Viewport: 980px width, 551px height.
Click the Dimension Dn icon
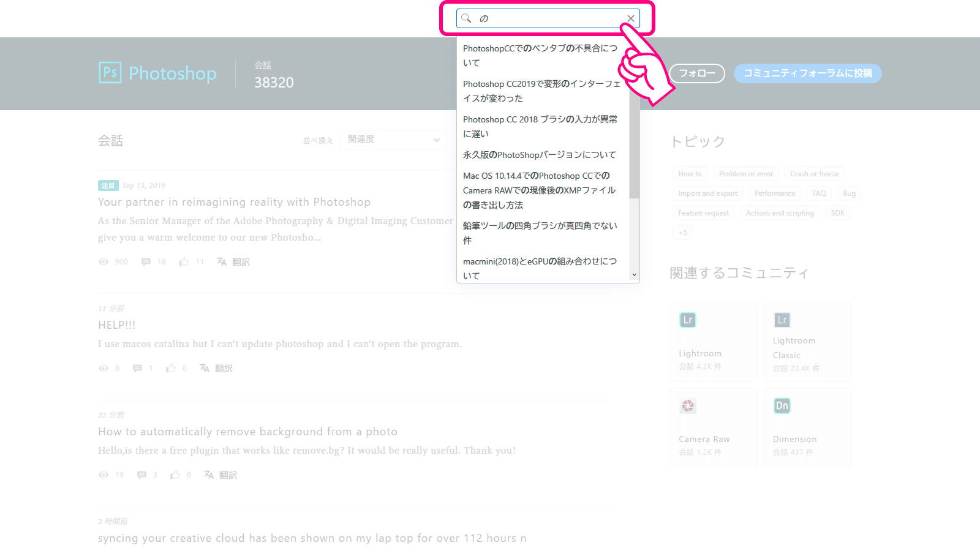point(782,406)
